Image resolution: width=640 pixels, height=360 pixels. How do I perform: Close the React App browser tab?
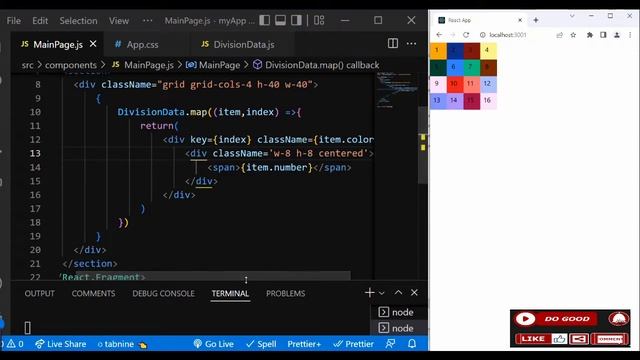tap(520, 20)
